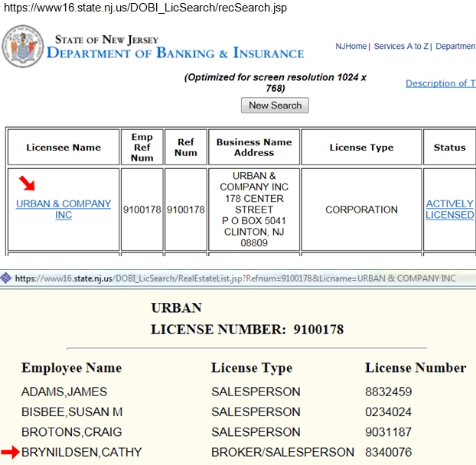Viewport: 476px width, 465px height.
Task: Click BROKER/SALESPERSON license type entry
Action: pyautogui.click(x=282, y=452)
